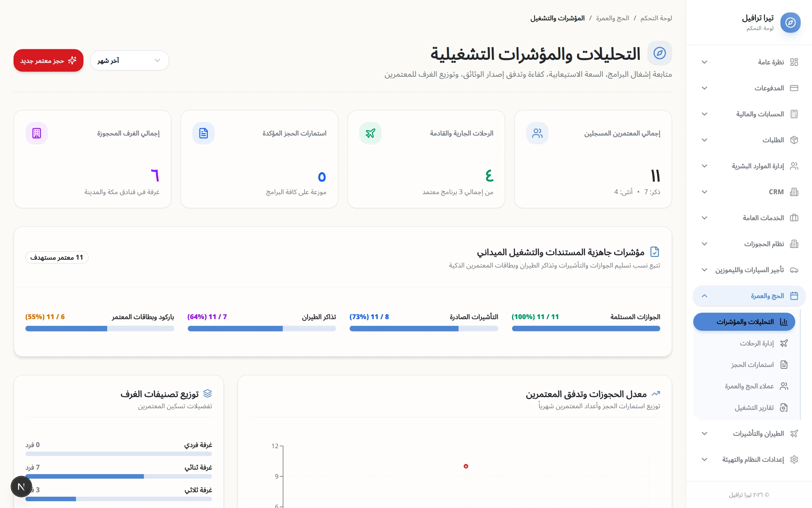
Task: Click الحج والعمرة breadcrumb link
Action: (x=612, y=18)
